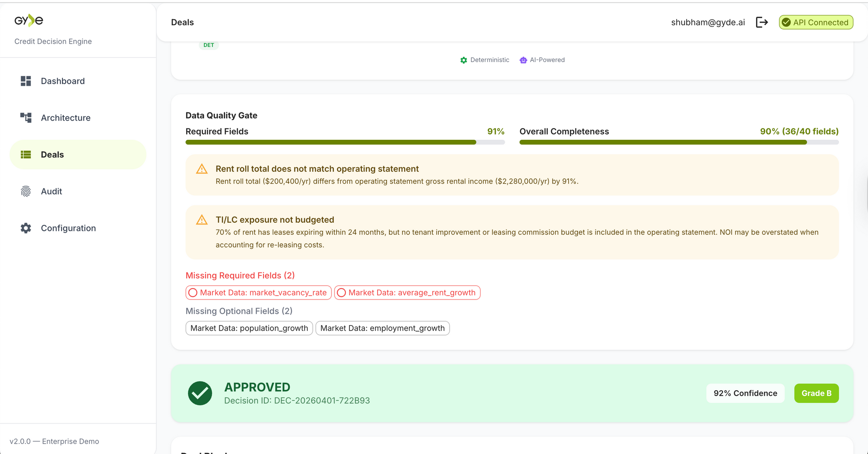Click the rent roll warning triangle icon

tap(202, 169)
